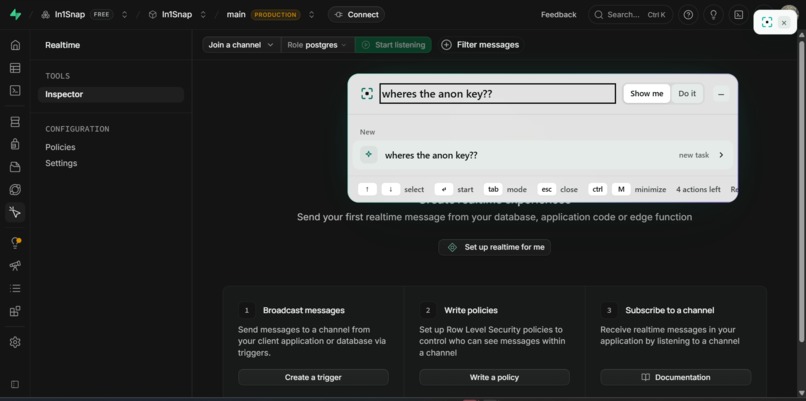Screen dimensions: 806x401
Task: Click the Broadcast messages heading
Action: click(304, 310)
